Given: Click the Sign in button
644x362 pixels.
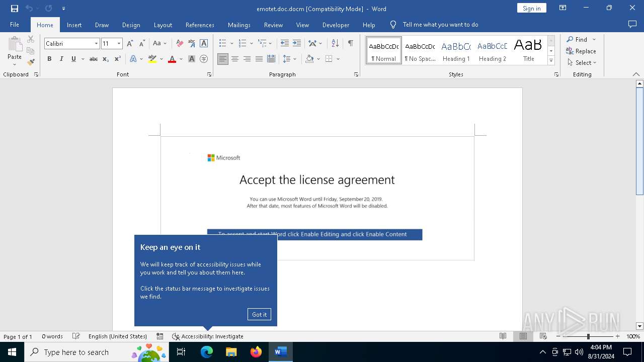Looking at the screenshot, I should [531, 8].
